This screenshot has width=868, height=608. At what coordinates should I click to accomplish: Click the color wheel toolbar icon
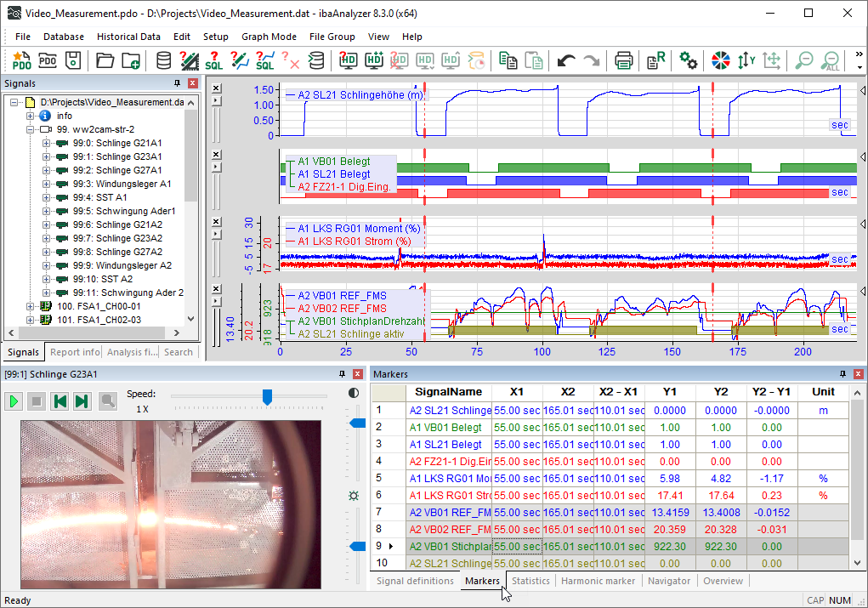[721, 60]
